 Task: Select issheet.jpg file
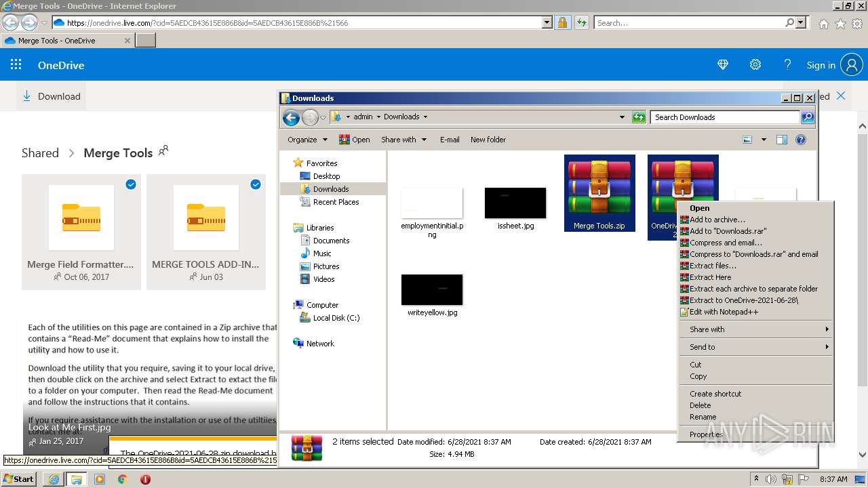(515, 209)
